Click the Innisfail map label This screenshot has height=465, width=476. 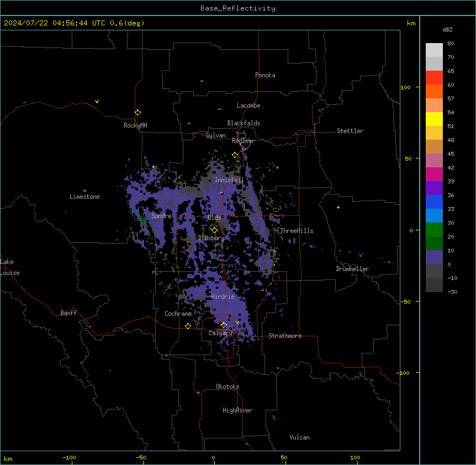(x=229, y=180)
